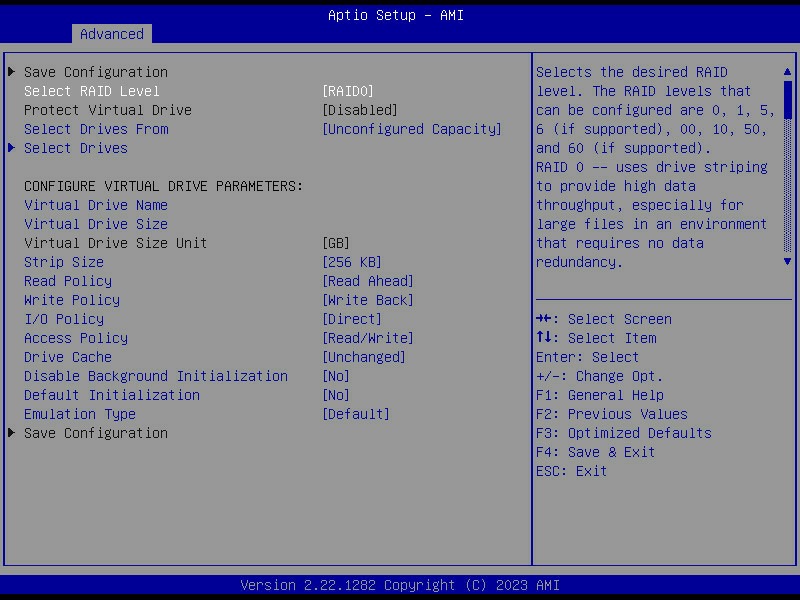Select the Protect Virtual Drive label
This screenshot has width=800, height=600.
(108, 110)
